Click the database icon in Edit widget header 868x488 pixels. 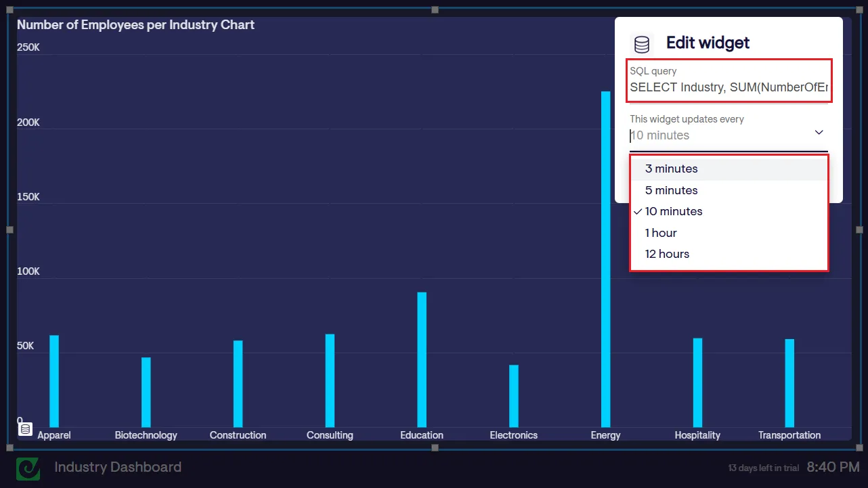point(641,45)
